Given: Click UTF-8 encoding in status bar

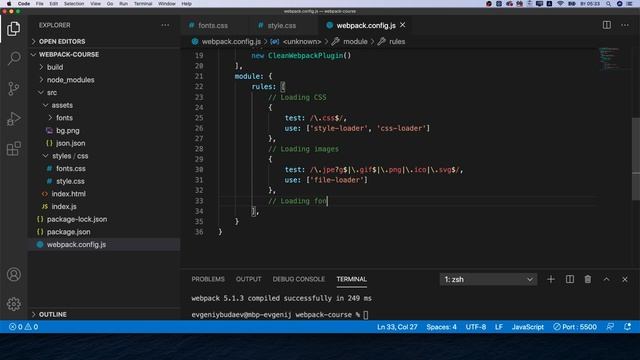Looking at the screenshot, I should click(x=476, y=327).
